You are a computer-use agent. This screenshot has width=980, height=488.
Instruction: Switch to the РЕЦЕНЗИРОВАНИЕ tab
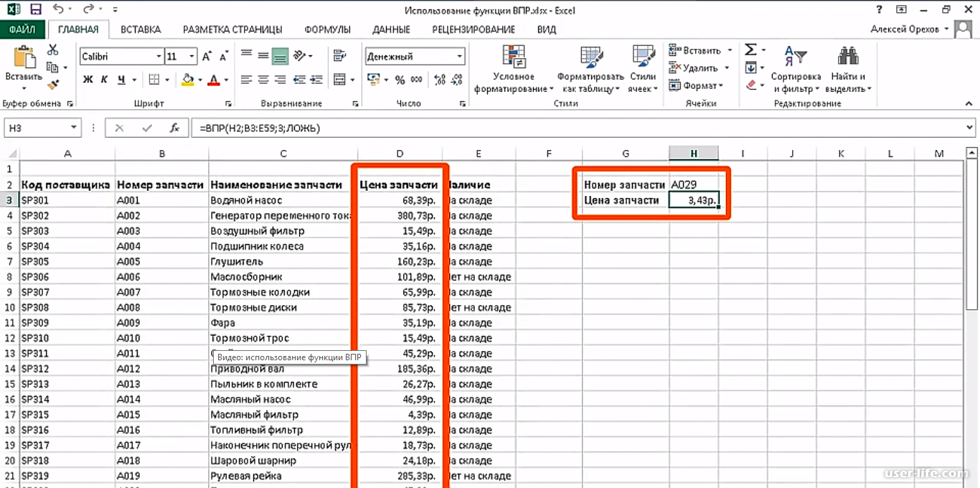(473, 29)
